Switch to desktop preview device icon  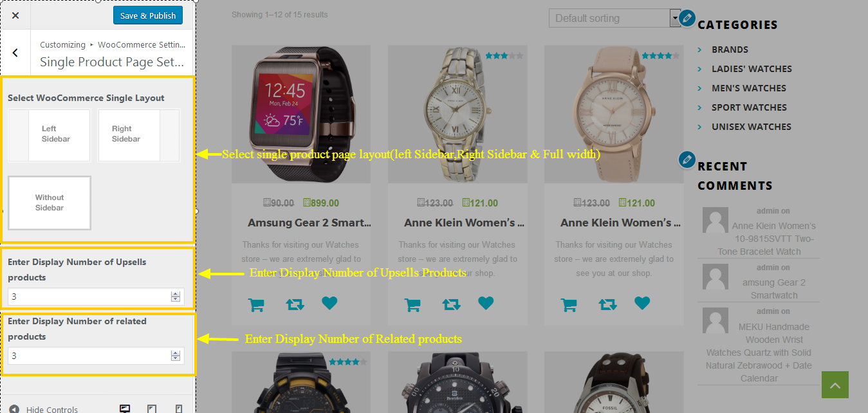tap(125, 408)
